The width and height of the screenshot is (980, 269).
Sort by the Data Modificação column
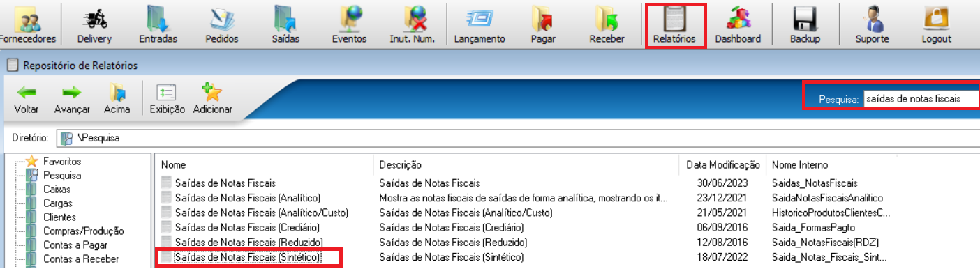(x=723, y=165)
